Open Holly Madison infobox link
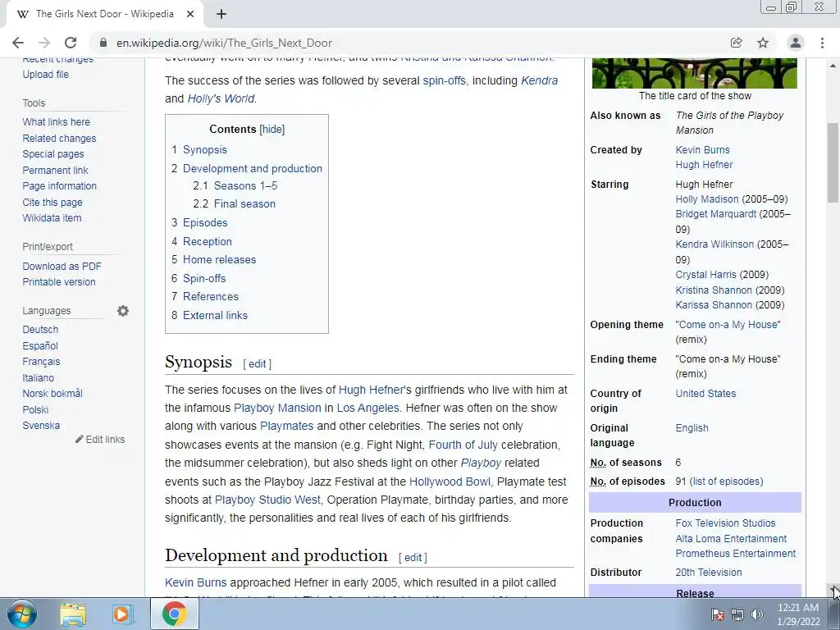This screenshot has width=840, height=630. pos(706,199)
